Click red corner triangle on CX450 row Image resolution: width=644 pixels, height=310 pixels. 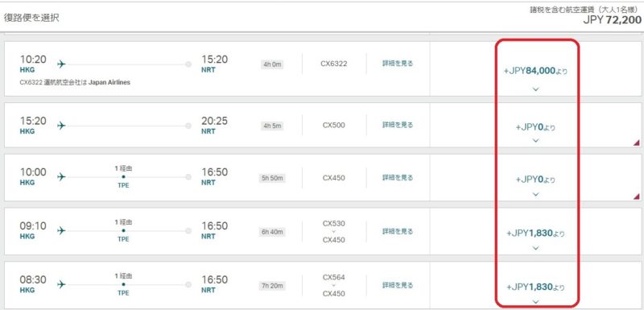point(636,196)
